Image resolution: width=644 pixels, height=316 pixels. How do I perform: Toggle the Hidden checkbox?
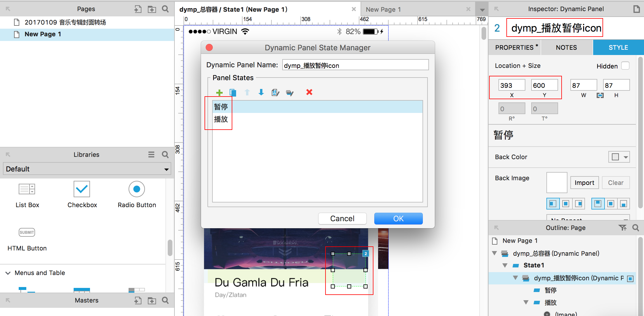point(625,66)
